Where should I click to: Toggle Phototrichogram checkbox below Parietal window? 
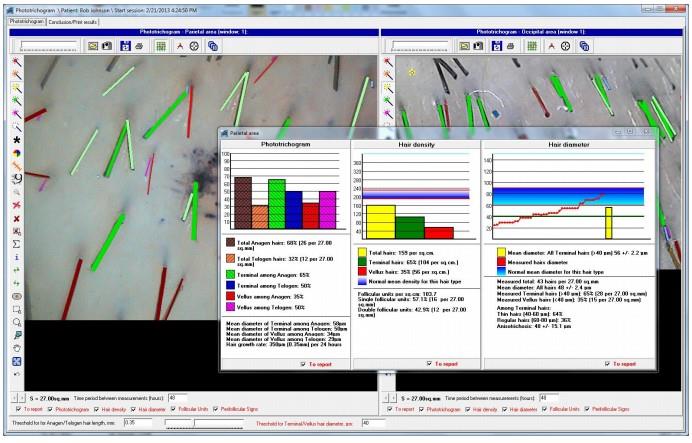[50, 409]
